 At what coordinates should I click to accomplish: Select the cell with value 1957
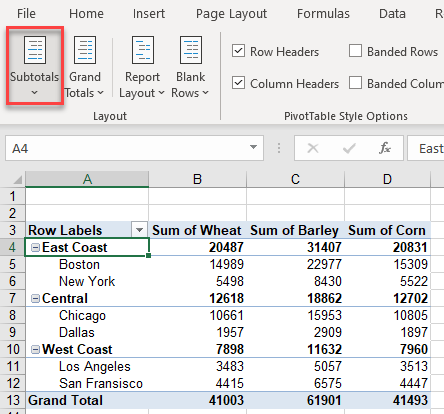[x=197, y=332]
